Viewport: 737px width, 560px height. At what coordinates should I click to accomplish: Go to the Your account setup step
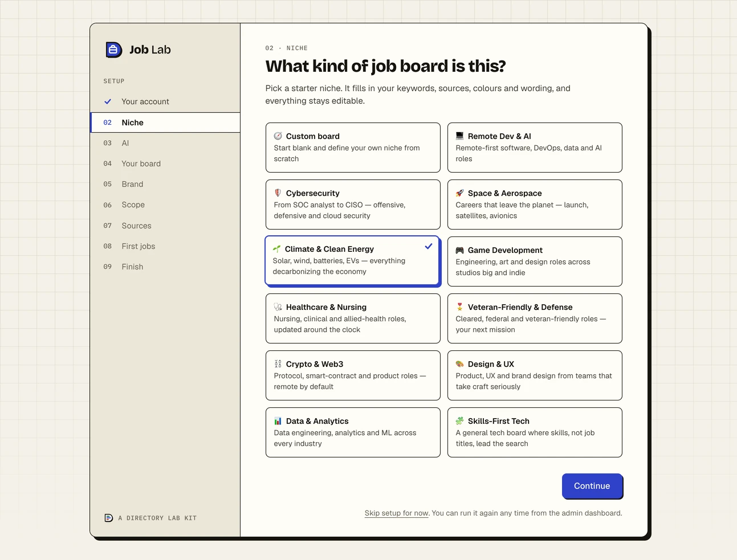click(x=165, y=101)
